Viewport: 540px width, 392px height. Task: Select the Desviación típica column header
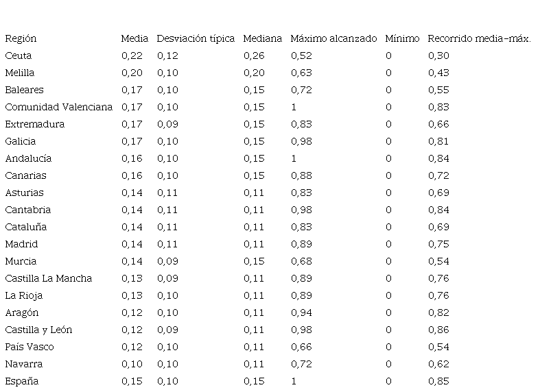tap(196, 39)
